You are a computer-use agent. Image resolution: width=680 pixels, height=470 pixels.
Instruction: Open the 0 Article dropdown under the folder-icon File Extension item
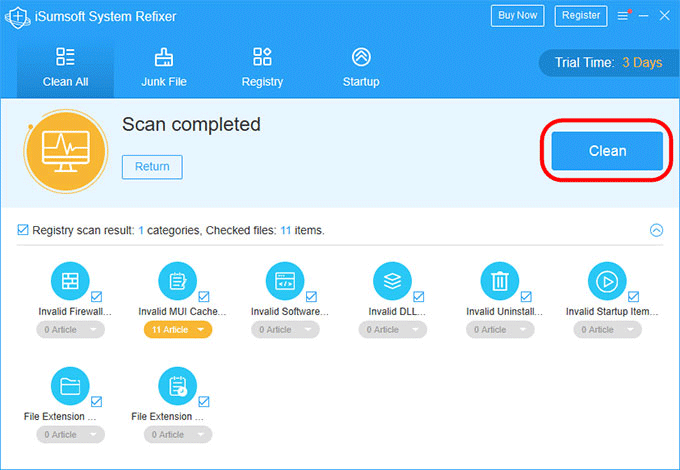[70, 434]
